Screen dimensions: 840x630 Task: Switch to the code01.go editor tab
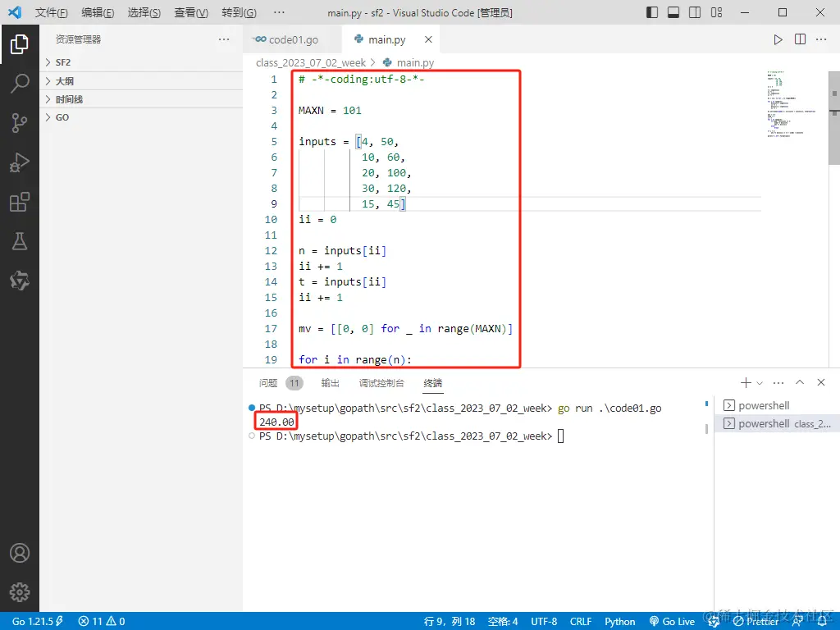[293, 39]
